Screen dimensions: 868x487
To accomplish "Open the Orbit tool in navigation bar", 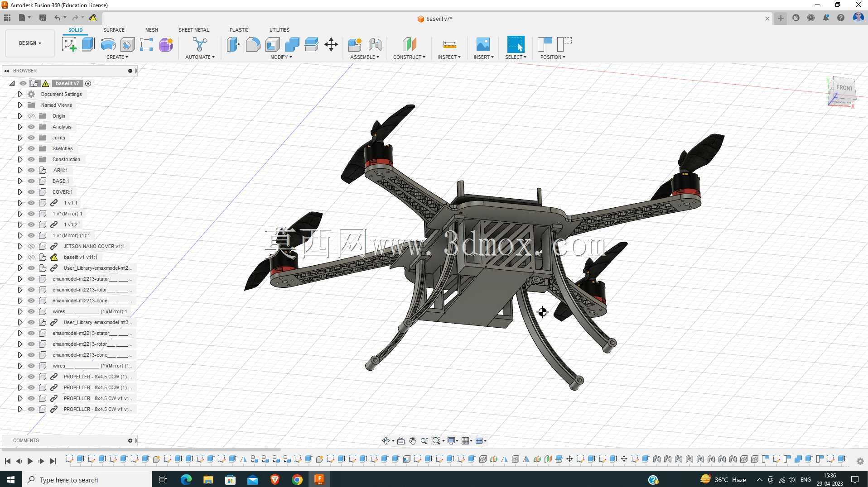I will 386,441.
